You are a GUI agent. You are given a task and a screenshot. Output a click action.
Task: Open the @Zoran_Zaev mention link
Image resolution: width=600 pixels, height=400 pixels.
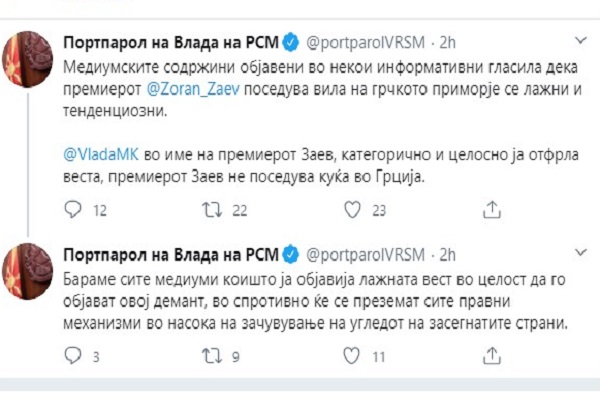pyautogui.click(x=193, y=89)
